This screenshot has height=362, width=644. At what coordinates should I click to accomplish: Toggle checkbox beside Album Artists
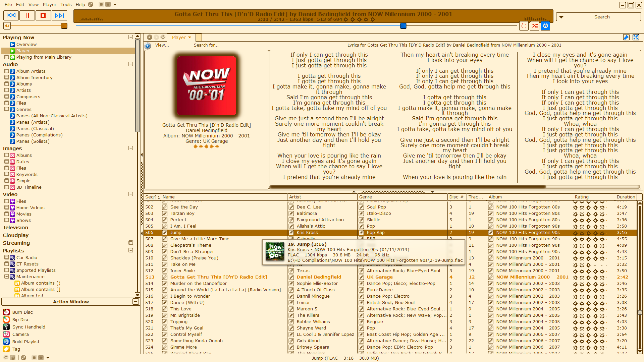[x=6, y=71]
